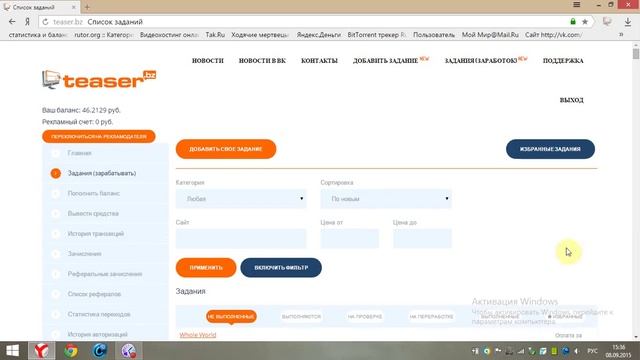Open Реферальные зачисления sidebar item
The height and width of the screenshot is (360, 640).
(x=105, y=274)
